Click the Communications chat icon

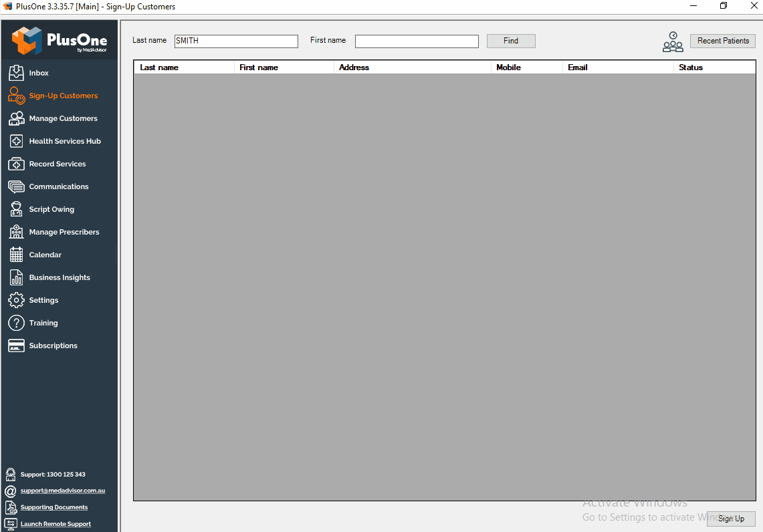pos(16,186)
